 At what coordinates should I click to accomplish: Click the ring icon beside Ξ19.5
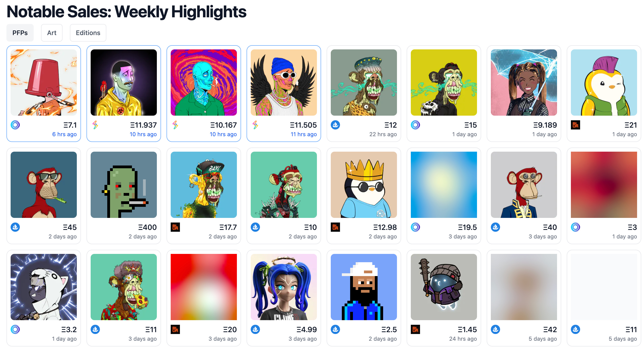(x=415, y=227)
